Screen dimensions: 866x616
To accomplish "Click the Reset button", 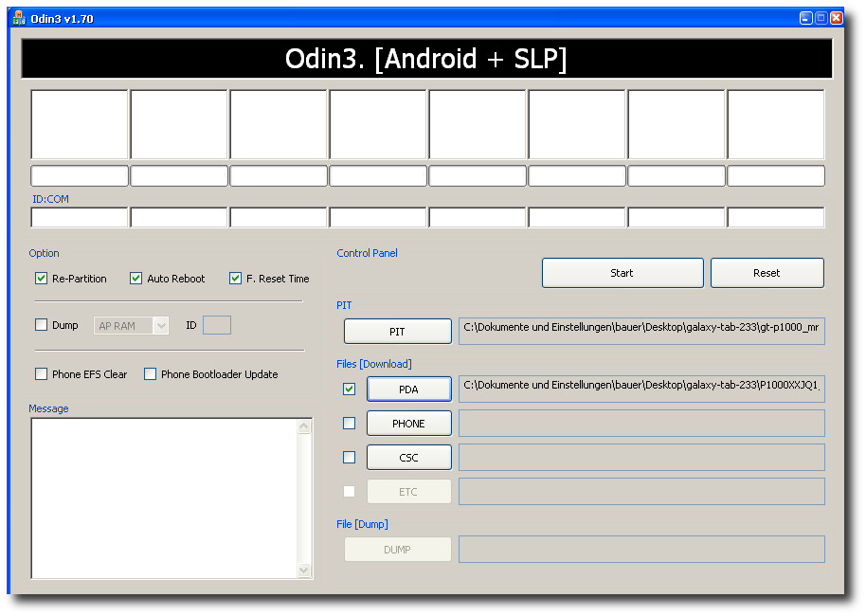I will [x=767, y=273].
